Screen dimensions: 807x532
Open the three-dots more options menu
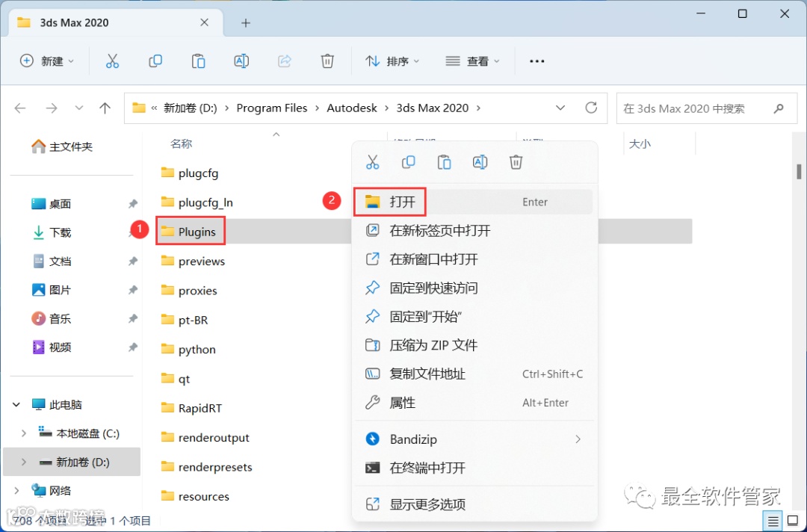point(537,61)
